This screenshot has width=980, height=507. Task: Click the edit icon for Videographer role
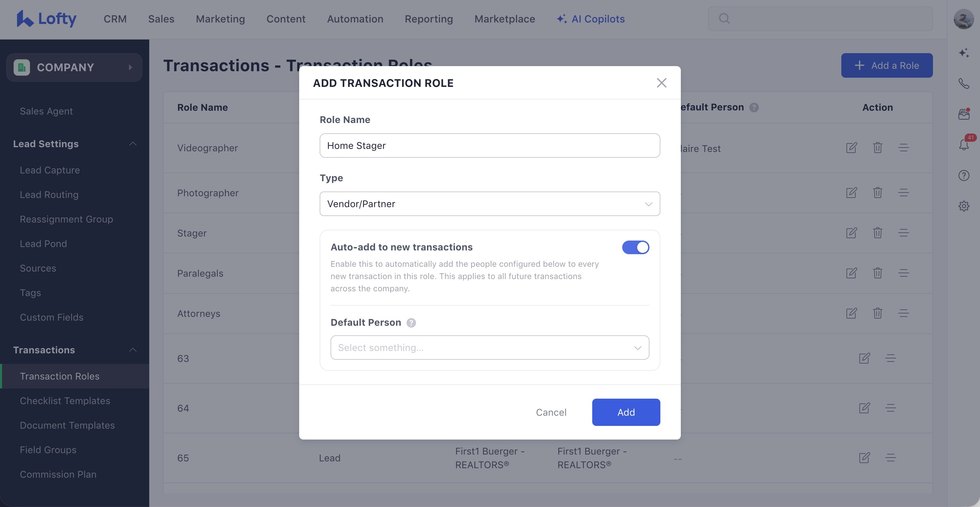coord(851,148)
